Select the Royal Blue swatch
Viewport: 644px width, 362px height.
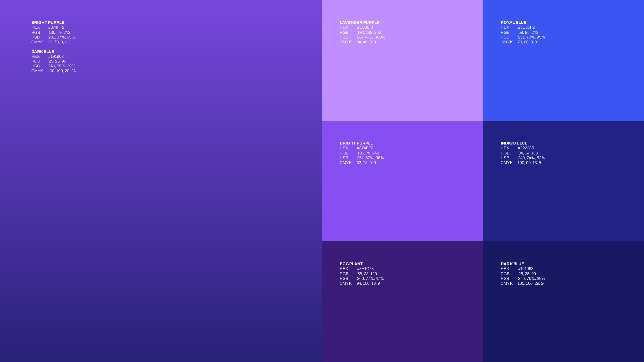coord(563,80)
